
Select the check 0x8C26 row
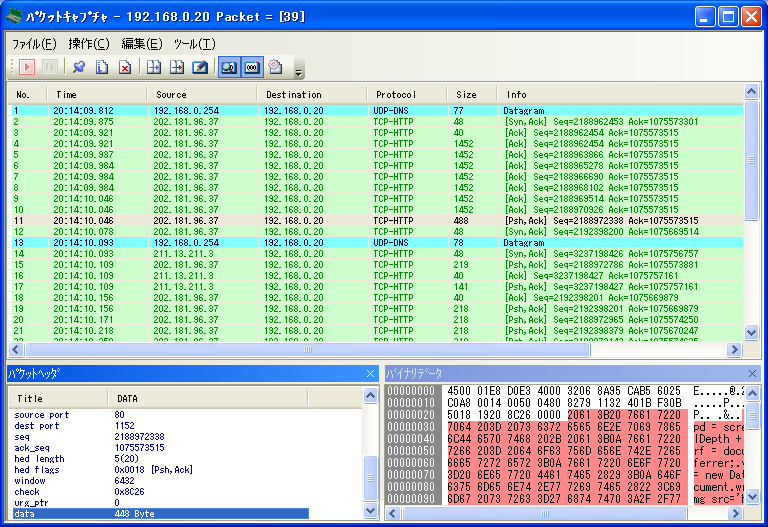(161, 492)
